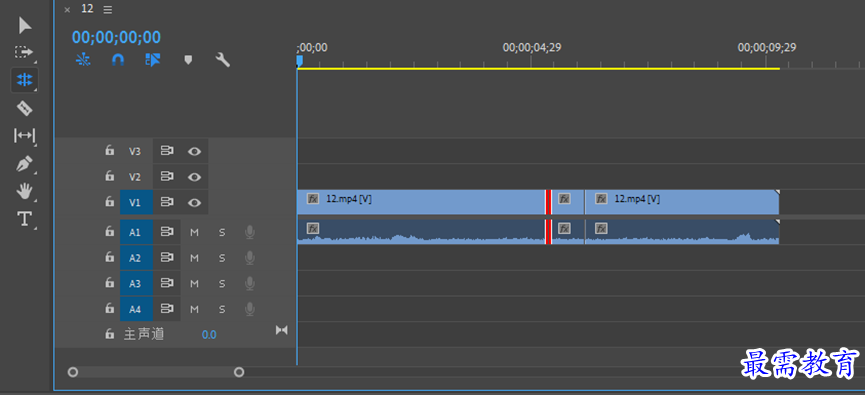Toggle timeline Snap magnet icon

click(x=118, y=60)
